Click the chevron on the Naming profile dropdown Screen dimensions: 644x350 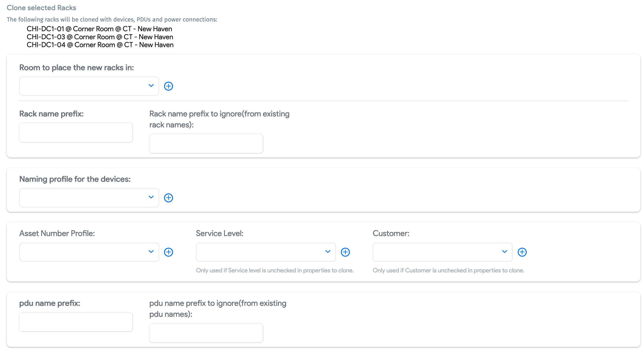[x=151, y=197]
